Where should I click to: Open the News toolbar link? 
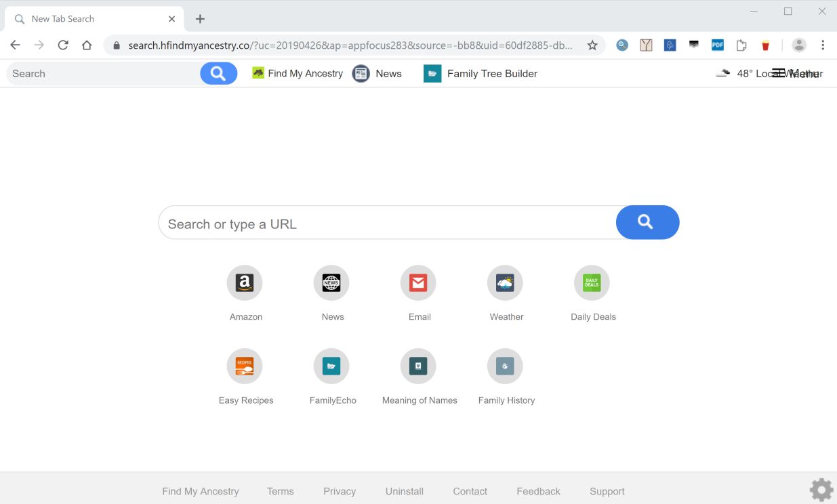tap(377, 73)
